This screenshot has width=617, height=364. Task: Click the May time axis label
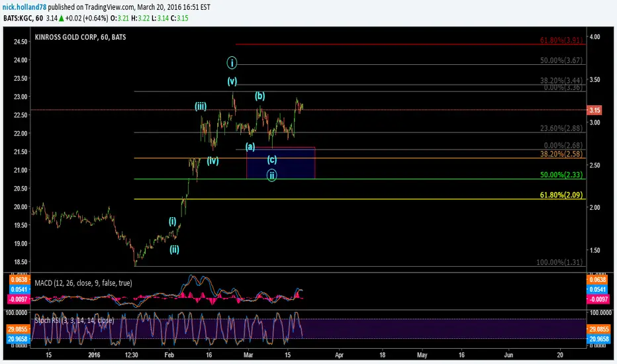click(422, 355)
